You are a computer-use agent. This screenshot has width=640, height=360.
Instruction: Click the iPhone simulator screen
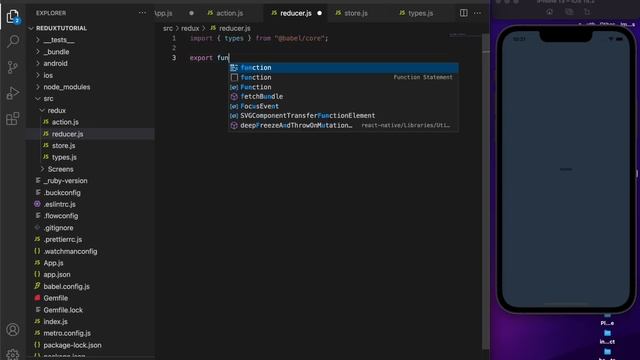[566, 169]
